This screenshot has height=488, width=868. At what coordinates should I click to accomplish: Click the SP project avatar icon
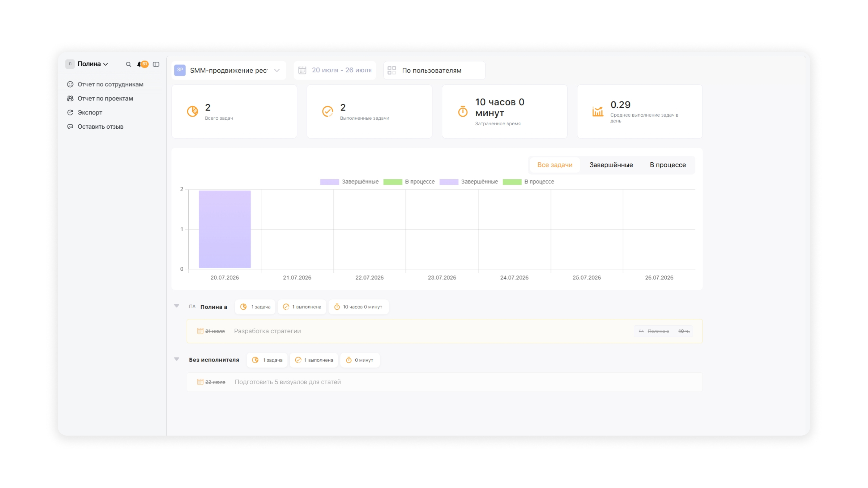180,70
